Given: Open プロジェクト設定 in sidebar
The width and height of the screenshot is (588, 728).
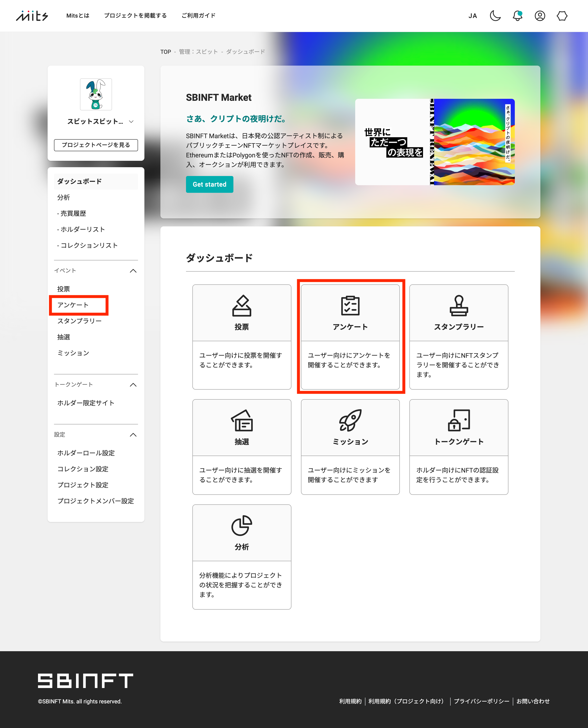Looking at the screenshot, I should 83,485.
